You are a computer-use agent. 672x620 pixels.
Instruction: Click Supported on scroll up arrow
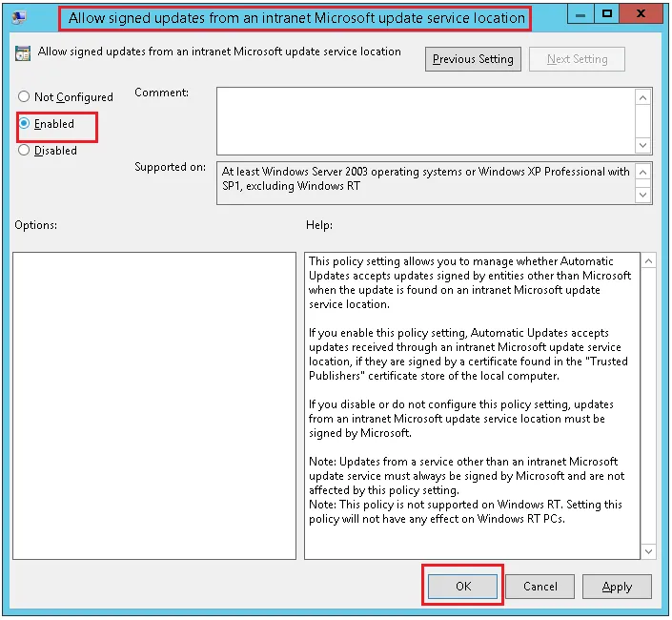[x=642, y=173]
